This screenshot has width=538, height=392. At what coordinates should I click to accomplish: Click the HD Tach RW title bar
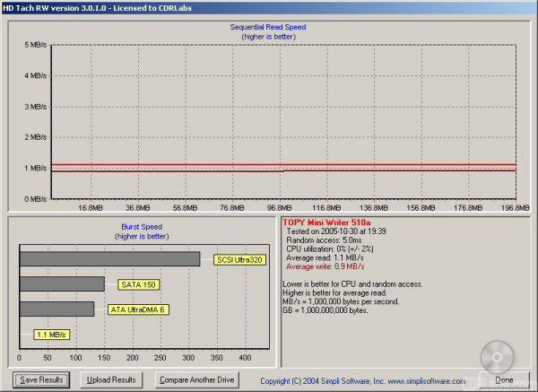pyautogui.click(x=269, y=7)
